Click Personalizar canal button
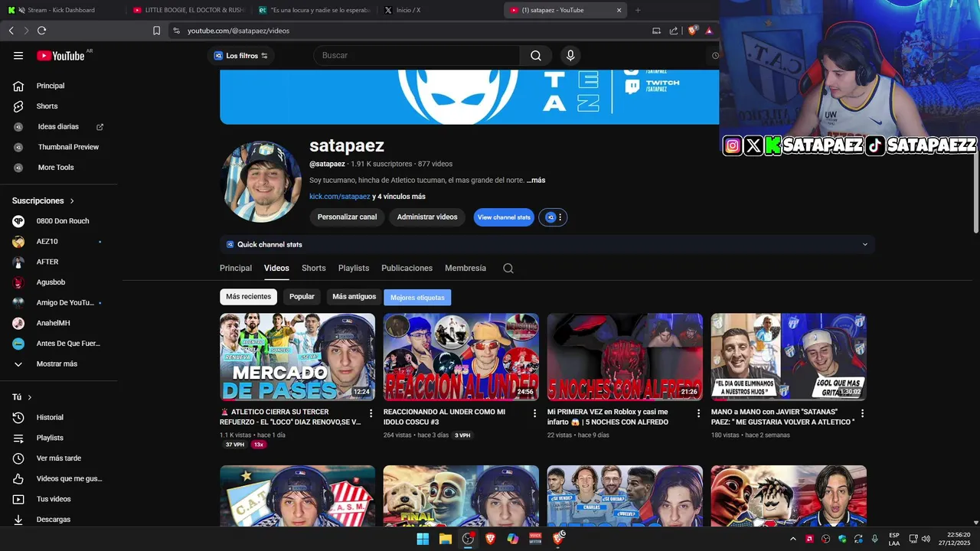 (347, 217)
